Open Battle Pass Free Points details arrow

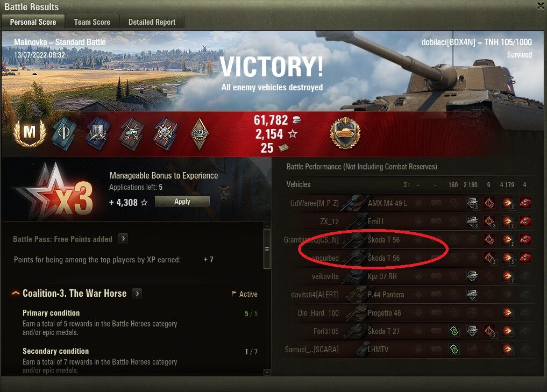[x=123, y=239]
